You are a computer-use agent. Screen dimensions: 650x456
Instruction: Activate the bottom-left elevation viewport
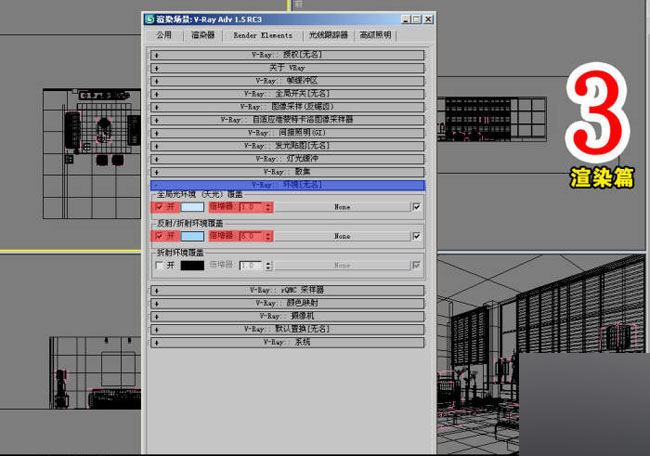(70, 352)
